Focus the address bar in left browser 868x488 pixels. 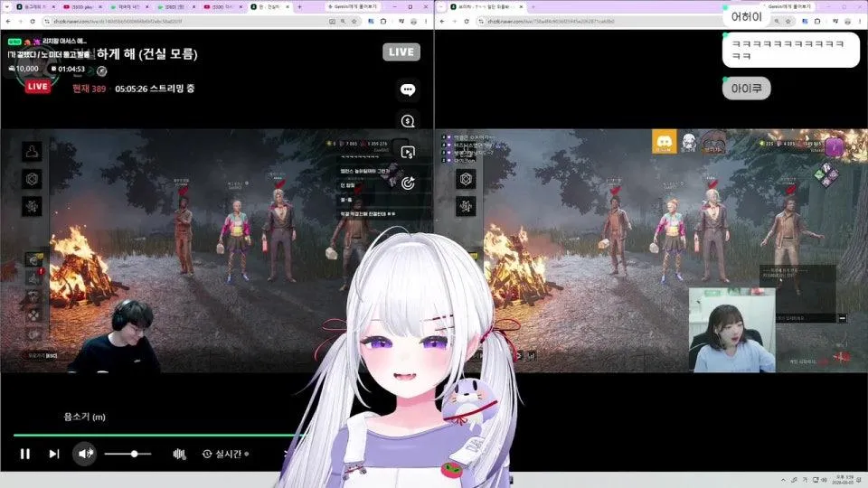(x=185, y=21)
